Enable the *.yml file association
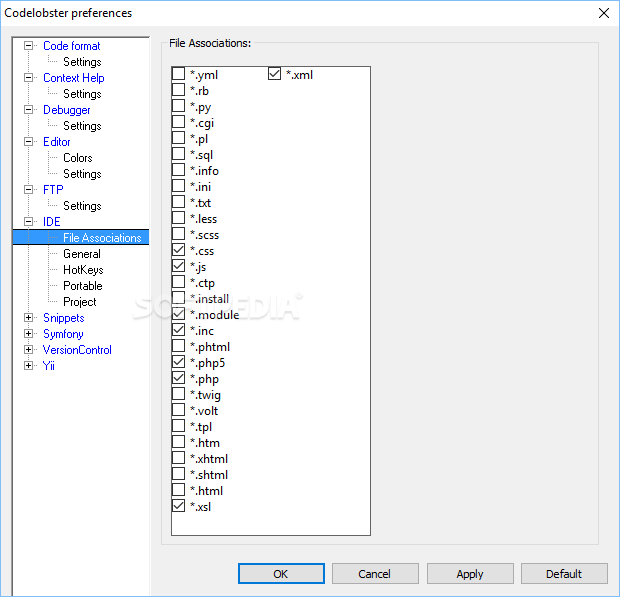Image resolution: width=620 pixels, height=597 pixels. click(x=178, y=74)
